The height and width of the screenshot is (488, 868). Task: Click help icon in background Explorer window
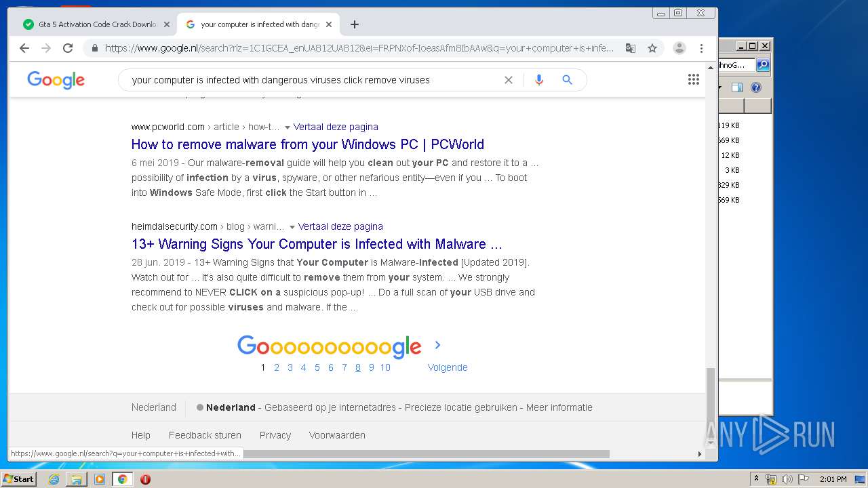[756, 87]
